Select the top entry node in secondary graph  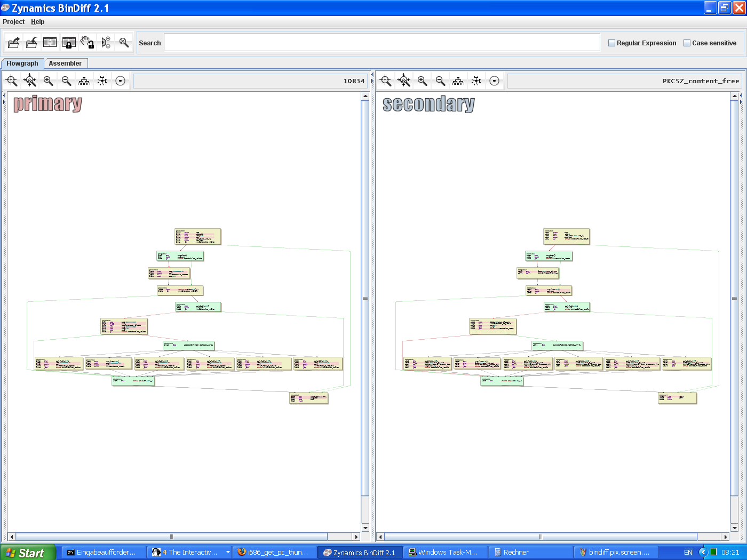click(x=567, y=237)
